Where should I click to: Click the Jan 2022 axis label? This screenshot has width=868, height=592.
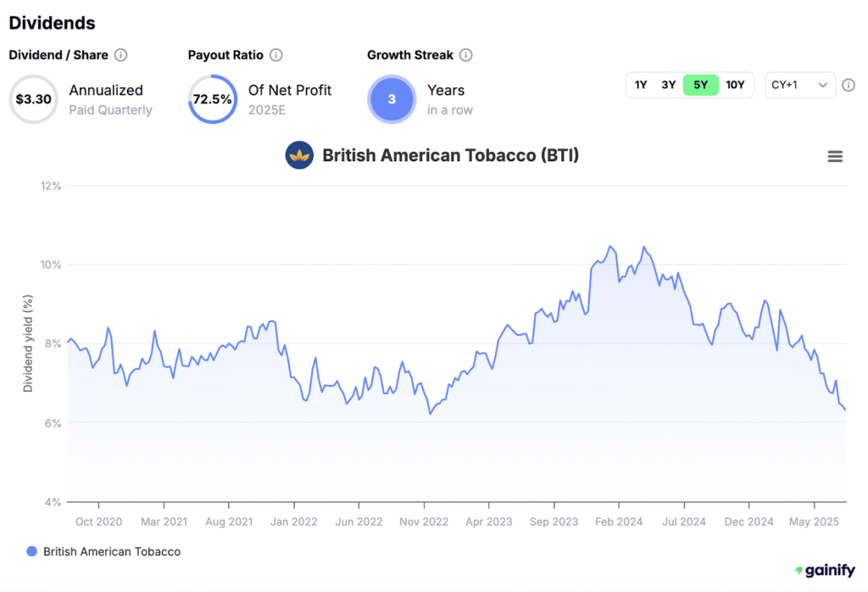click(x=294, y=522)
